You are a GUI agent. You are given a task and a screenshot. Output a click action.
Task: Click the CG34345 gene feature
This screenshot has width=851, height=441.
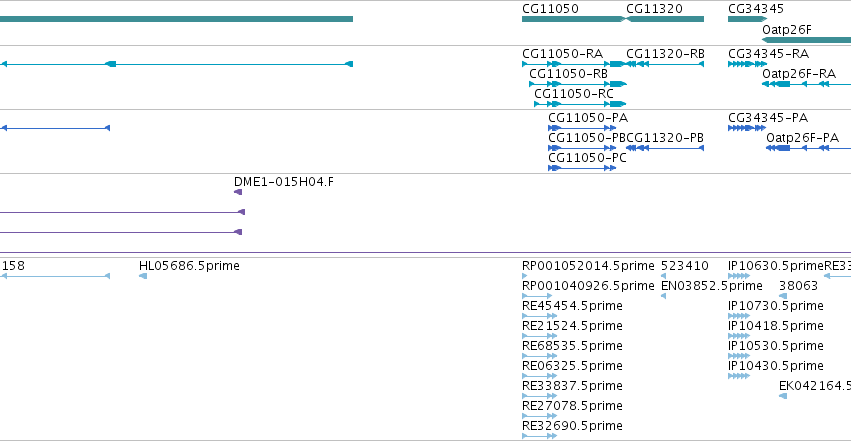(x=747, y=19)
